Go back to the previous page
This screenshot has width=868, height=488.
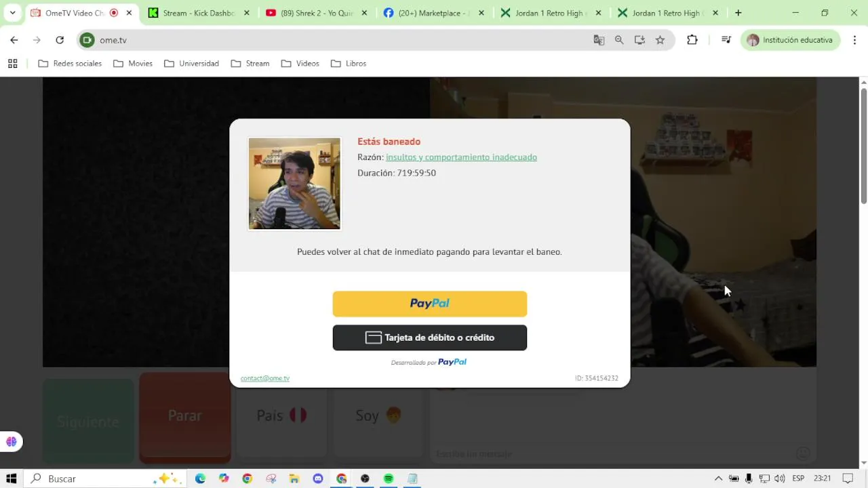14,40
